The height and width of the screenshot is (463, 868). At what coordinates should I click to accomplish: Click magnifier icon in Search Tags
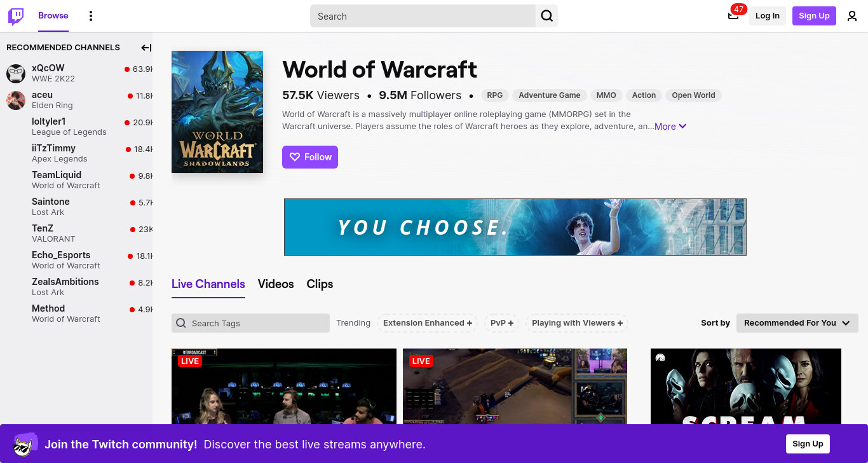click(181, 323)
